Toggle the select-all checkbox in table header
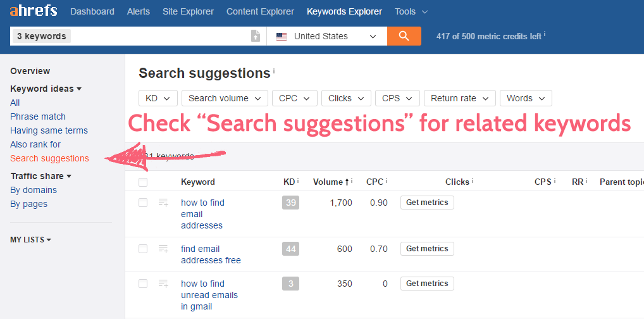Viewport: 644px width, 319px height. coord(143,182)
